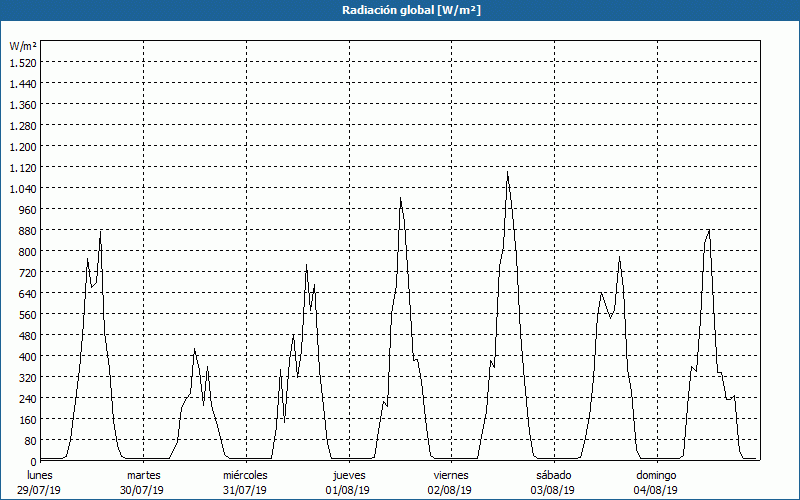Select the 1.200 y-axis value
800x500 pixels.
click(x=23, y=146)
